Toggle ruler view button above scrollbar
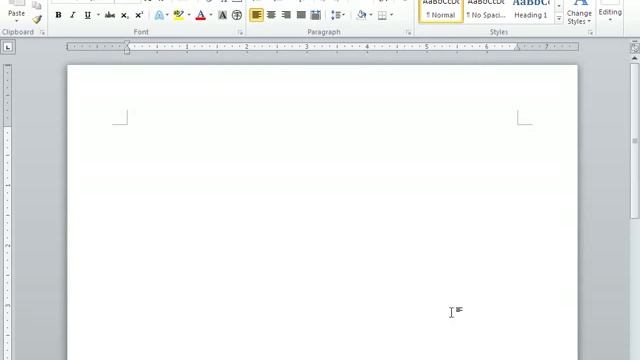 635,48
